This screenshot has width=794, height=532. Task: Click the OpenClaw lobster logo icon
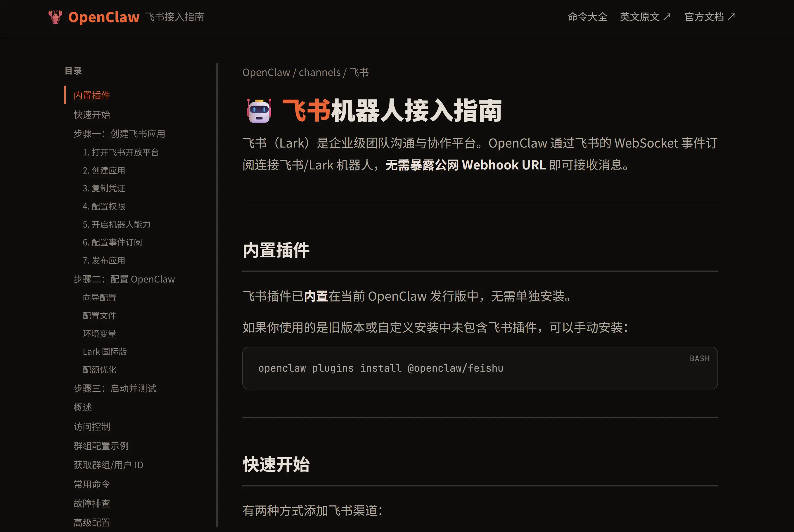click(x=55, y=17)
